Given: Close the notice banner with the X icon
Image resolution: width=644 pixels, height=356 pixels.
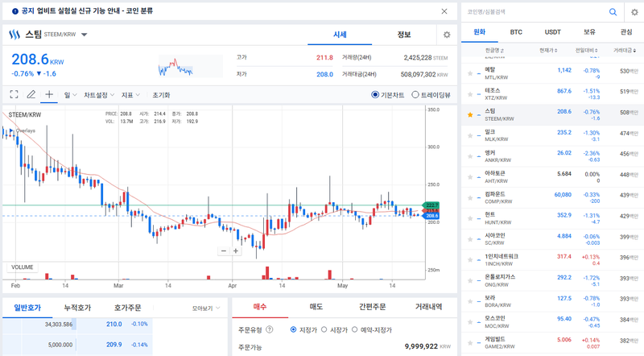Looking at the screenshot, I should click(444, 11).
